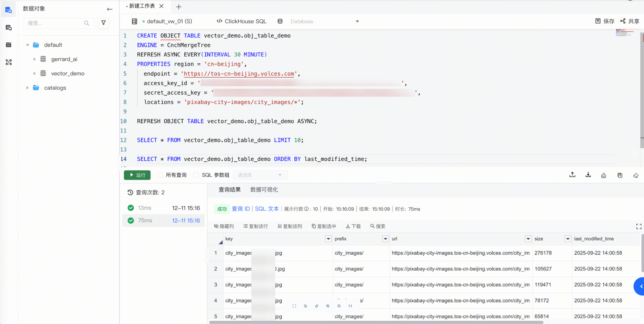Expand the gerrard_ai database node
This screenshot has height=324, width=644.
(35, 59)
